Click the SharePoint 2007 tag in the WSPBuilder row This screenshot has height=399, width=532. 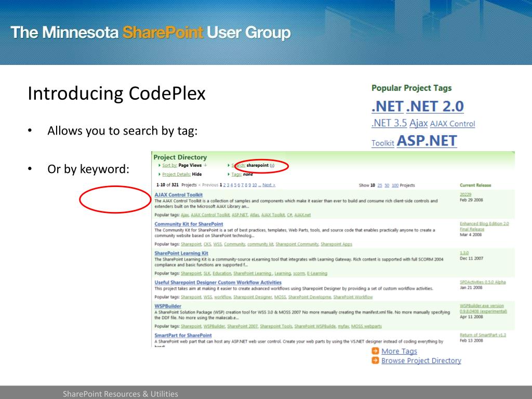[x=243, y=326]
